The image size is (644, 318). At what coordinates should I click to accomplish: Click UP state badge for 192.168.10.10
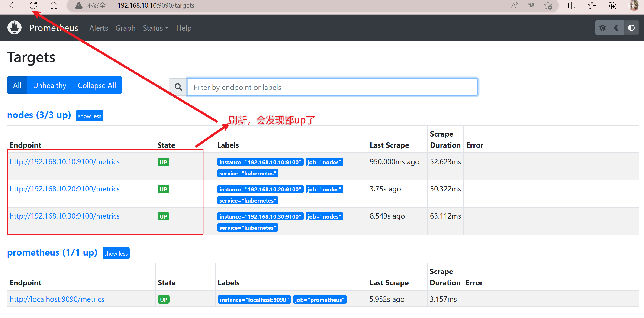click(x=163, y=162)
